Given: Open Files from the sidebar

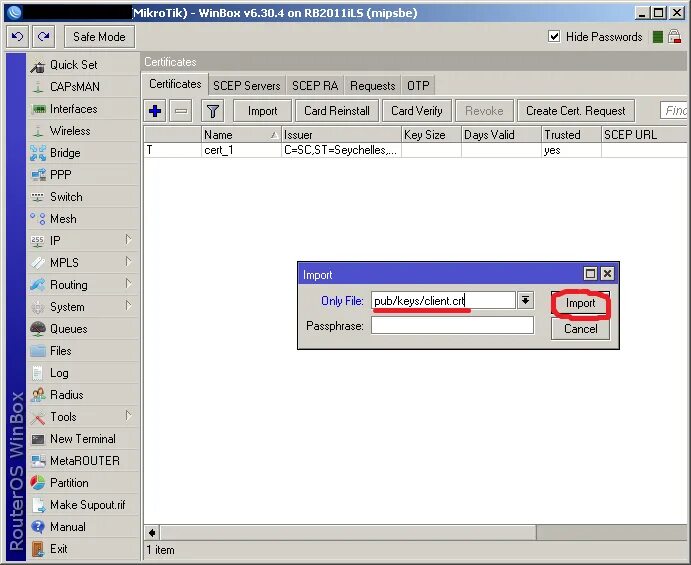Looking at the screenshot, I should (60, 351).
